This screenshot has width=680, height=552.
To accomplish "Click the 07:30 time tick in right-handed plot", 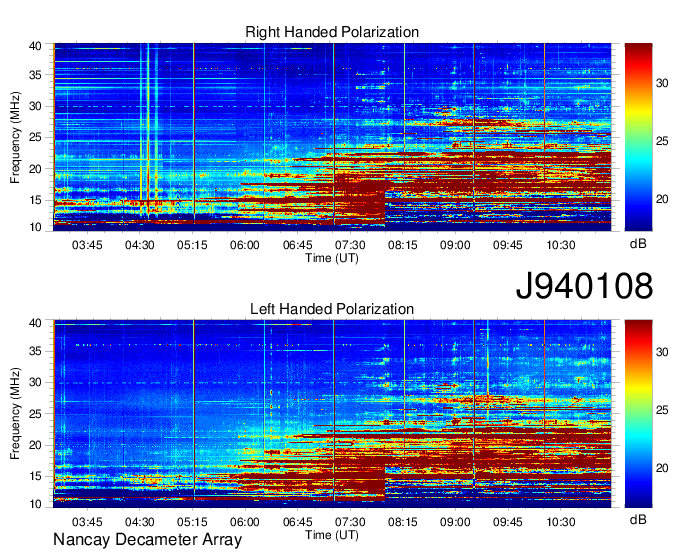I will [x=350, y=245].
